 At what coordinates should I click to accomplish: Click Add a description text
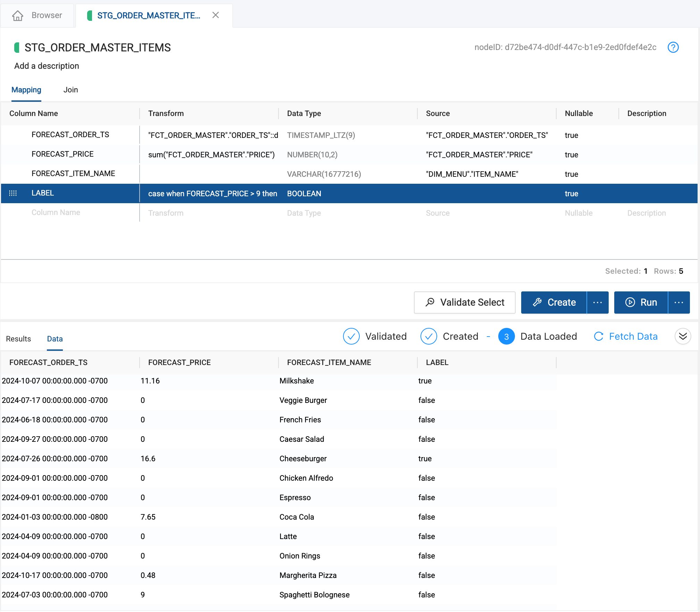point(47,66)
